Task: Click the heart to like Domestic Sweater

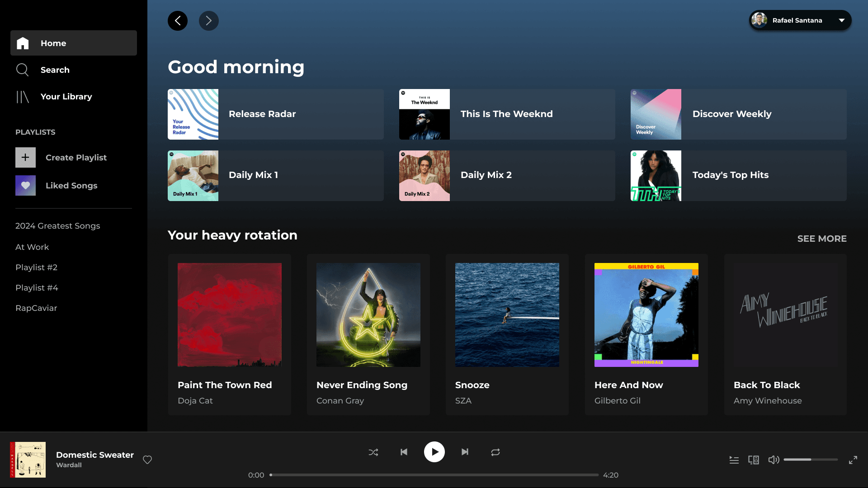Action: click(x=147, y=460)
